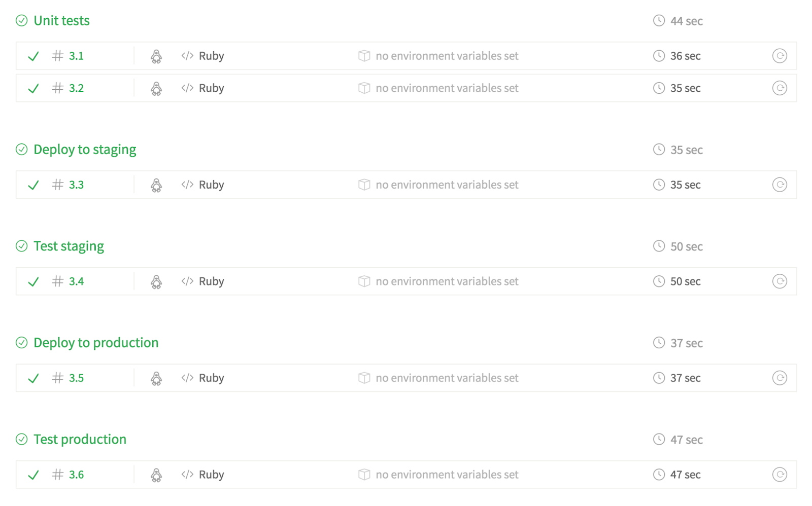Toggle the success checkmark on job 3.2
This screenshot has height=506, width=812.
point(33,88)
